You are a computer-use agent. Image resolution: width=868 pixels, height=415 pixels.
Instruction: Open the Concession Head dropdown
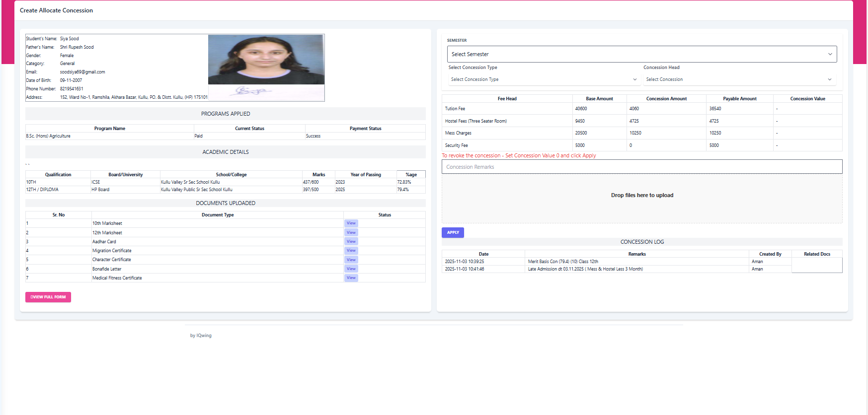tap(738, 79)
